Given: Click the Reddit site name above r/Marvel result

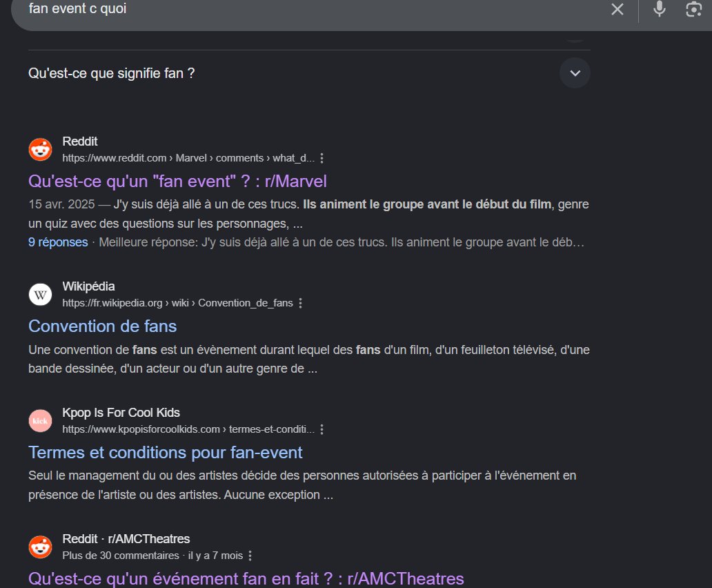Looking at the screenshot, I should pos(80,141).
